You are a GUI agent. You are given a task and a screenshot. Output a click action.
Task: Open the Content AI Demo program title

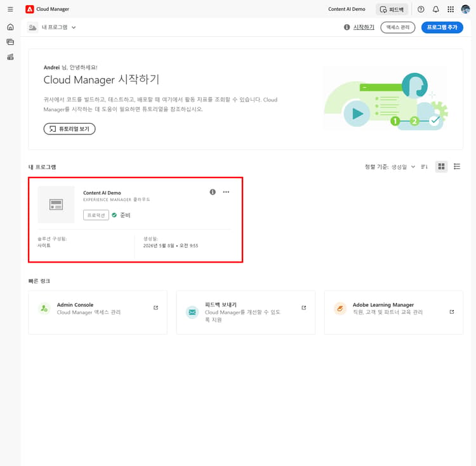(102, 193)
